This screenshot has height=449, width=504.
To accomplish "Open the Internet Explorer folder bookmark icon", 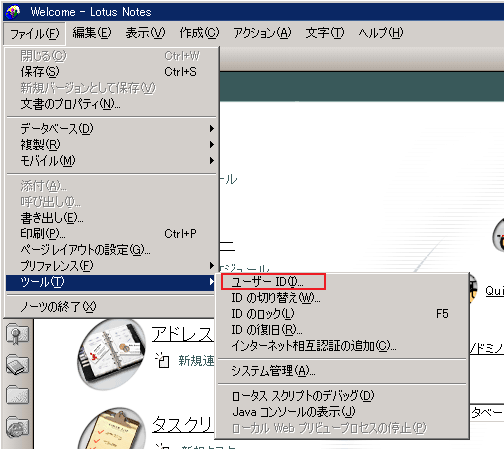I will pyautogui.click(x=17, y=426).
